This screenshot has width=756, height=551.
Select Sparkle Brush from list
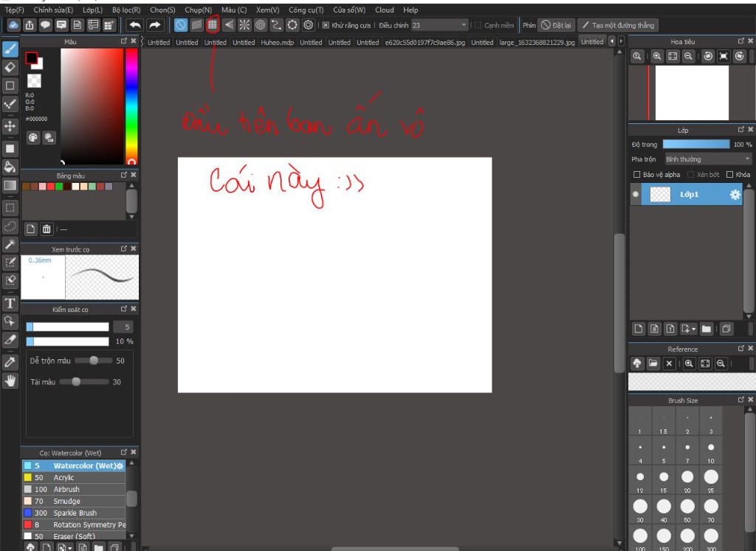(x=74, y=513)
